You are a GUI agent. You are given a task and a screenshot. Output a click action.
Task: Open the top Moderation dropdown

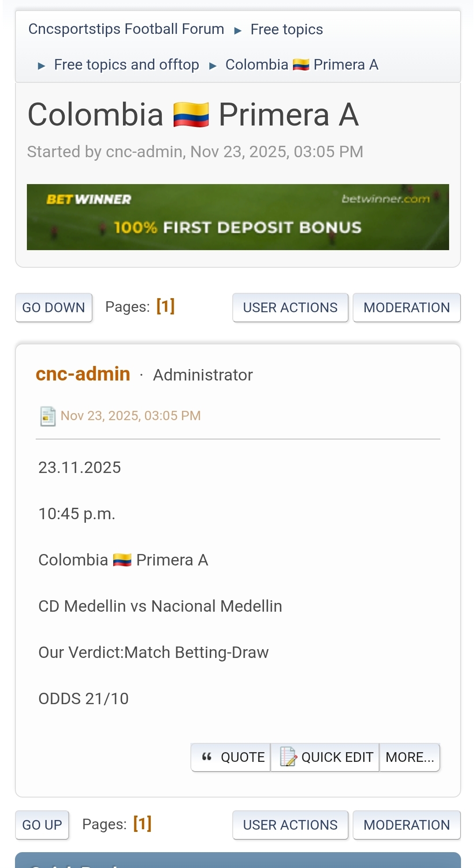click(x=406, y=307)
